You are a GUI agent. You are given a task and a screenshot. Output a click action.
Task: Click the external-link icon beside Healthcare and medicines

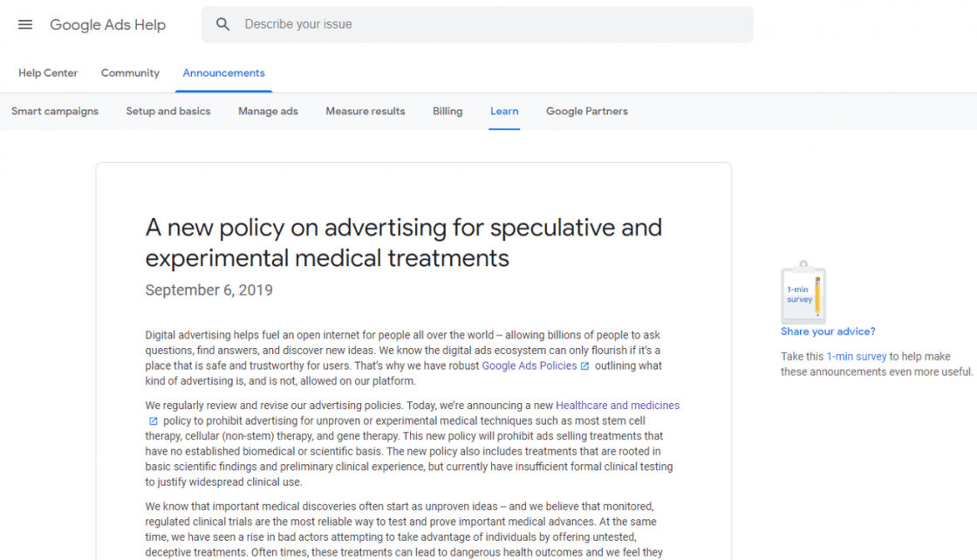pos(155,419)
